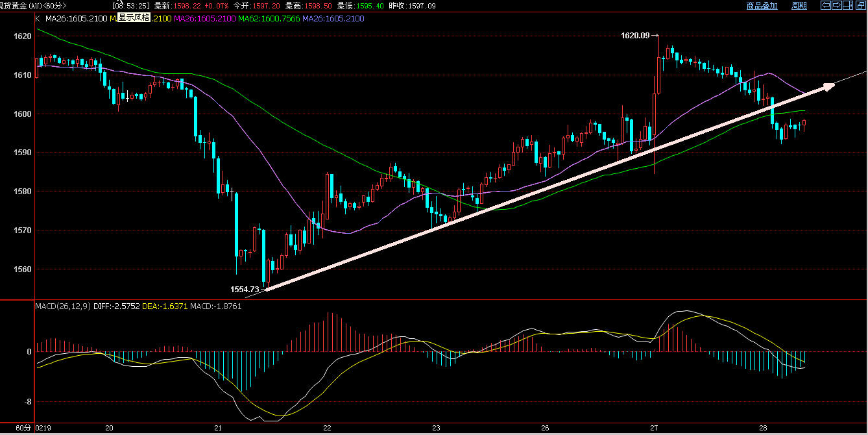Click the 现货黄金(AU)<60分> chart title
The image size is (868, 435).
coord(32,5)
